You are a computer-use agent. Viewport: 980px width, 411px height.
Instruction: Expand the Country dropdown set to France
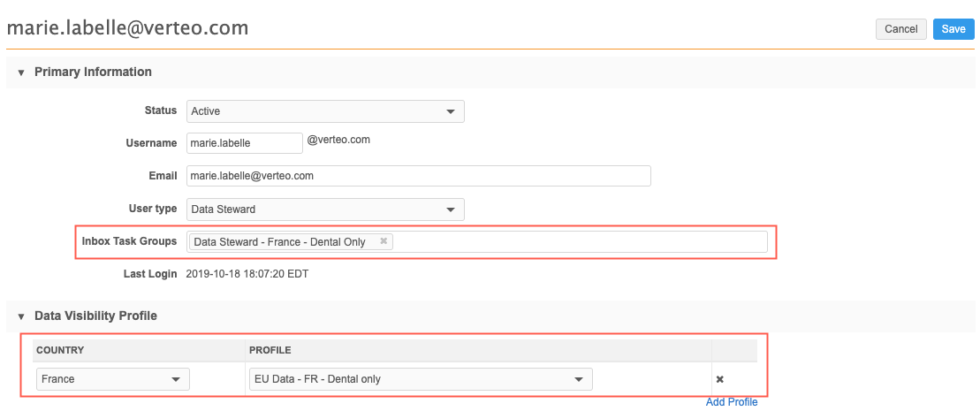click(113, 379)
